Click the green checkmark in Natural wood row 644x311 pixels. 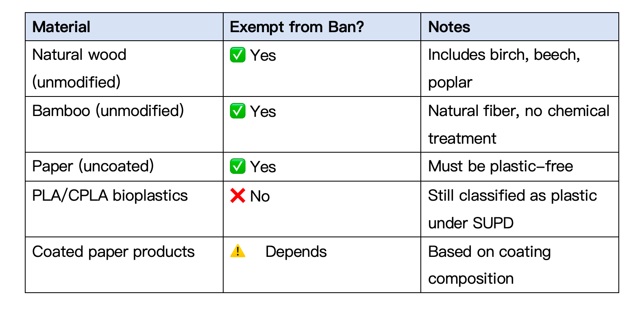tap(237, 55)
